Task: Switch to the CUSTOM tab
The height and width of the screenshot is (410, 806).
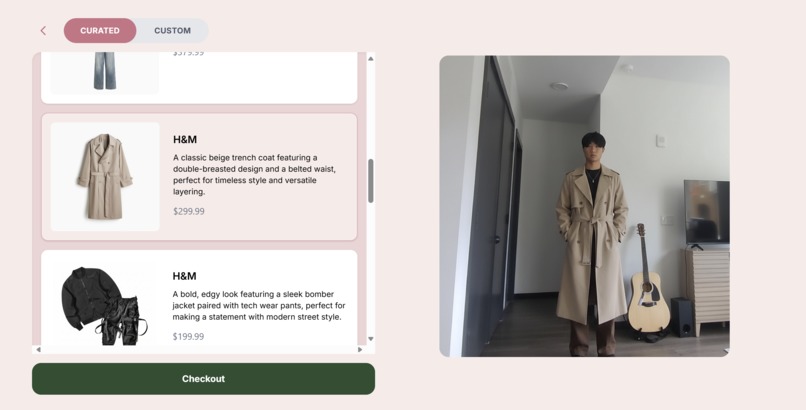Action: click(x=172, y=30)
